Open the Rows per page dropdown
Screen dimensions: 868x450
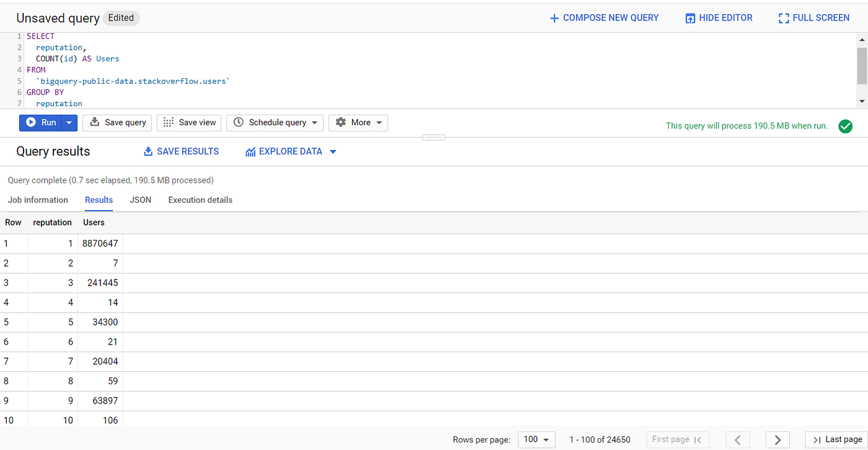[536, 439]
